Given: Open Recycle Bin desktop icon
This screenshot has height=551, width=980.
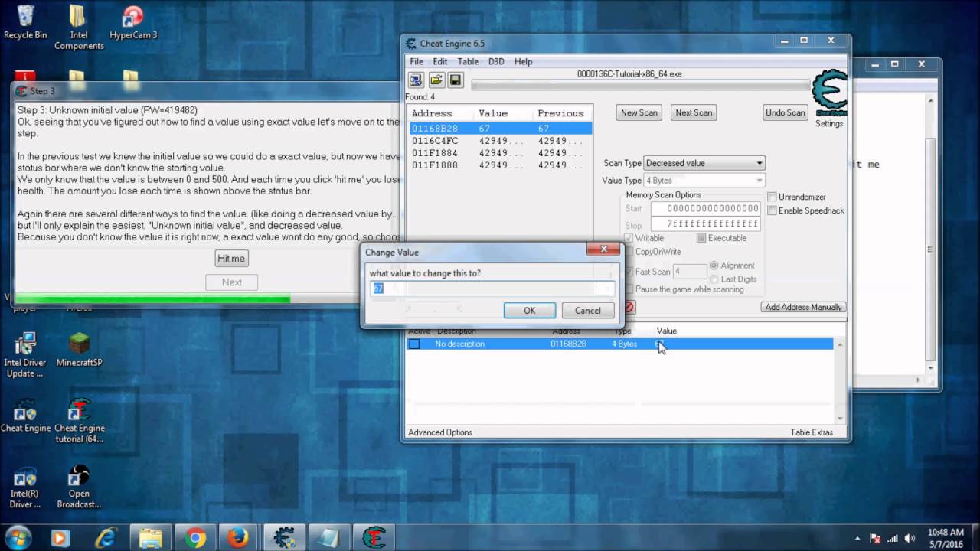Looking at the screenshot, I should point(25,22).
